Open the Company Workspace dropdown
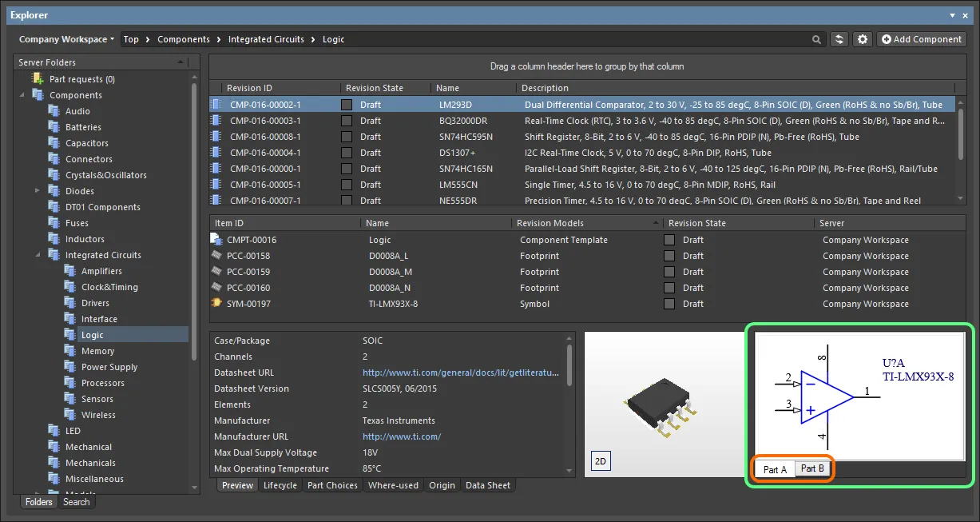 [66, 39]
